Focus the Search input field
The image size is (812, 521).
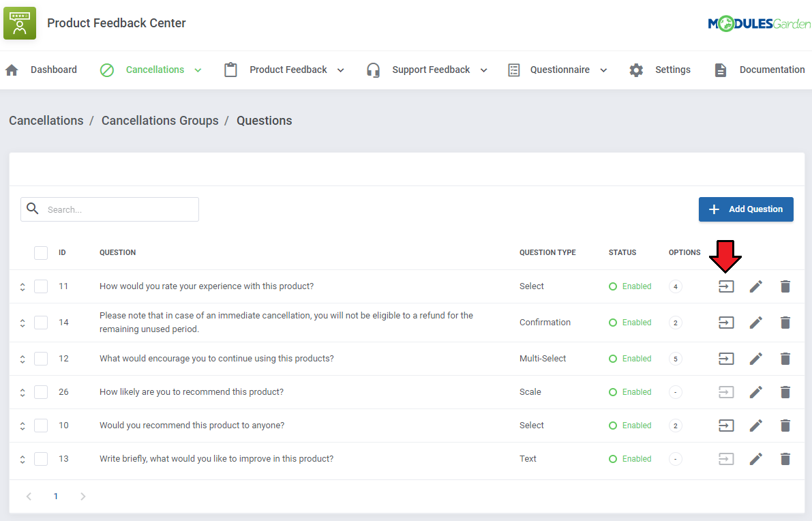110,209
